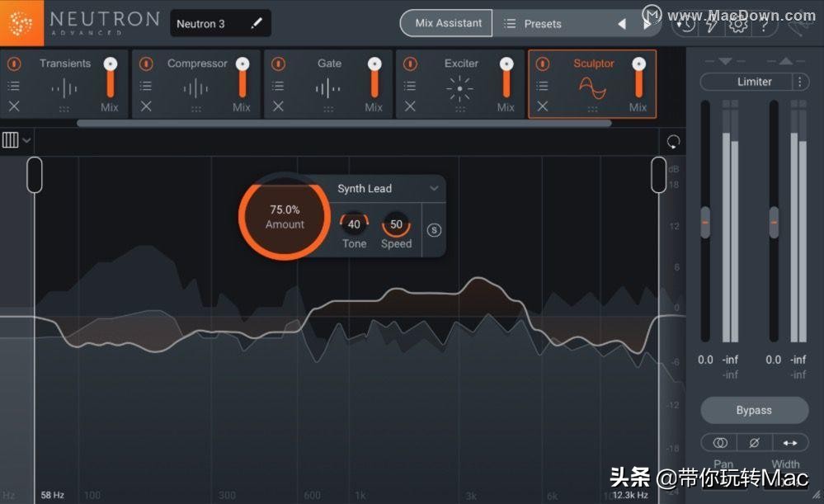This screenshot has height=504, width=824.
Task: Solo the Sculptor with the S button
Action: [x=434, y=231]
